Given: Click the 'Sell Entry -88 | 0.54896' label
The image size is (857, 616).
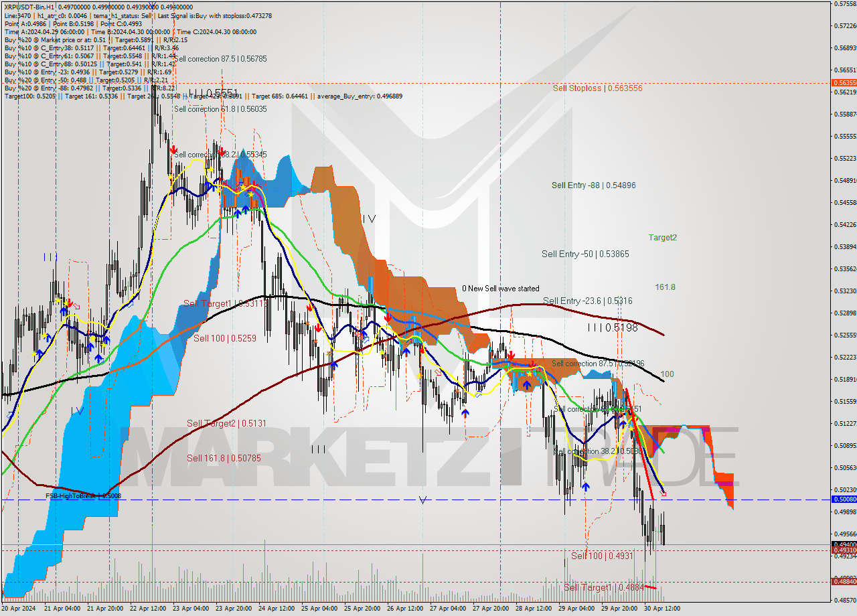Looking at the screenshot, I should [x=593, y=185].
